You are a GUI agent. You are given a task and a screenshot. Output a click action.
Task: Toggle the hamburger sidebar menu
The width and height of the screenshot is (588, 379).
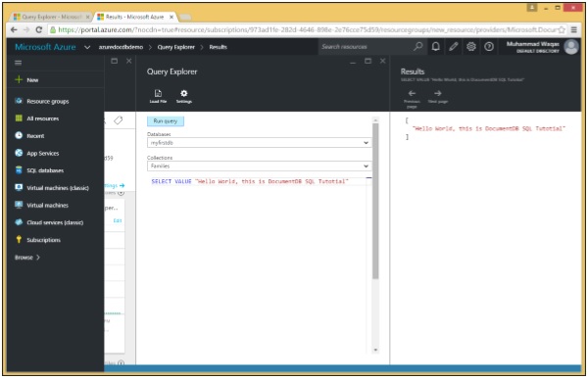coord(18,63)
